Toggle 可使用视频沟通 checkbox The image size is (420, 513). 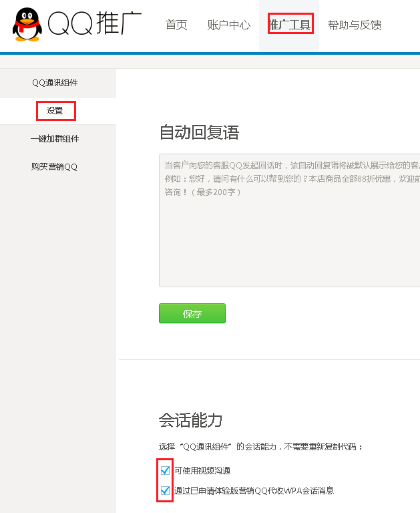[x=165, y=470]
